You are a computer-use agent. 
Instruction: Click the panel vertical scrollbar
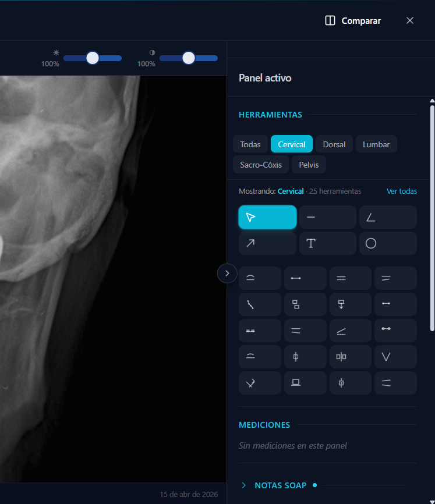point(433,218)
